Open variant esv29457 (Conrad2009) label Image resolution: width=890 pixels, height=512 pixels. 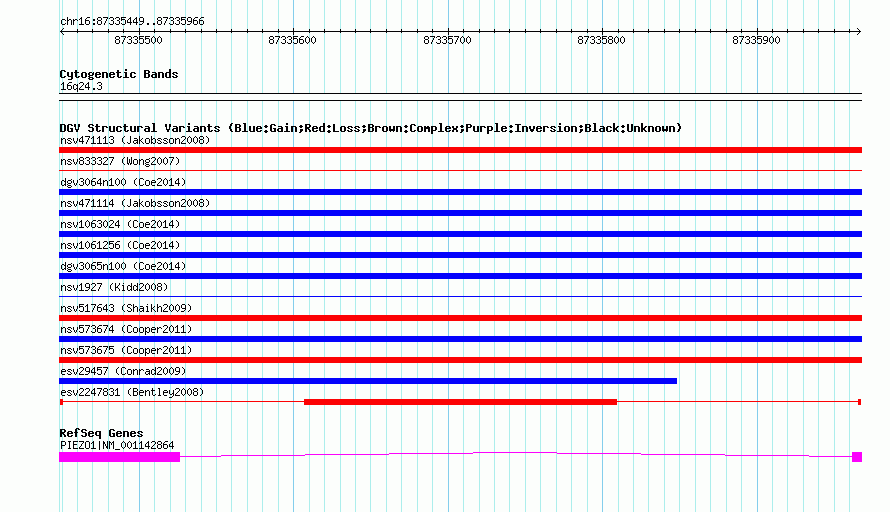pos(123,371)
